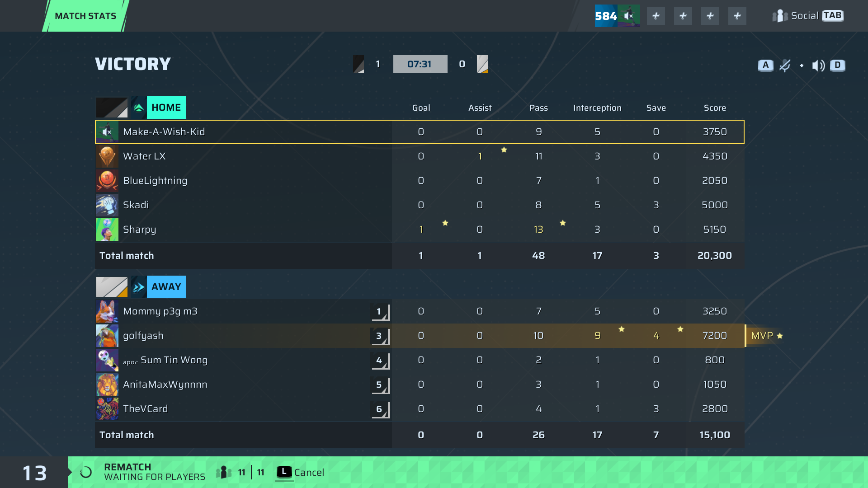Click golfyash's parrot avatar
Screen dimensions: 868x488
tap(107, 336)
